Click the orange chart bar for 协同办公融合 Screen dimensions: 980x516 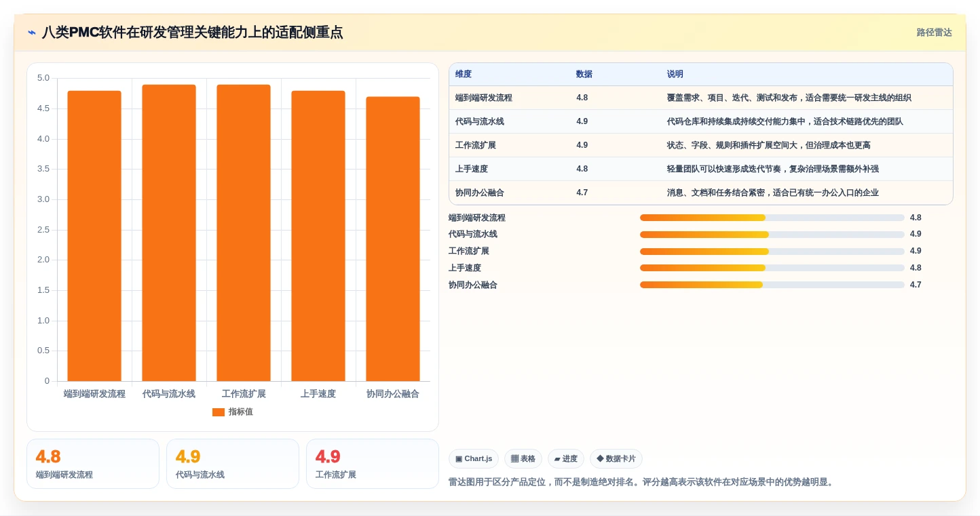coord(393,239)
